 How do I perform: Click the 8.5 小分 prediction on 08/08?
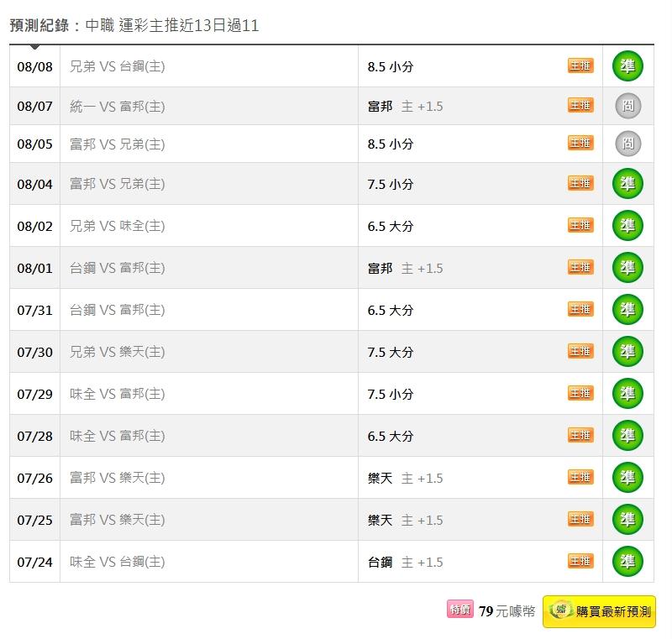click(391, 67)
